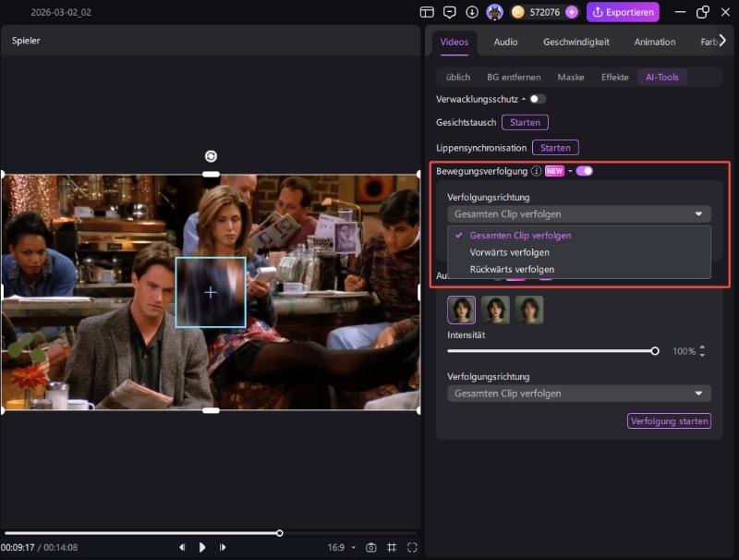Open the layout switcher icon at the top

coord(427,12)
